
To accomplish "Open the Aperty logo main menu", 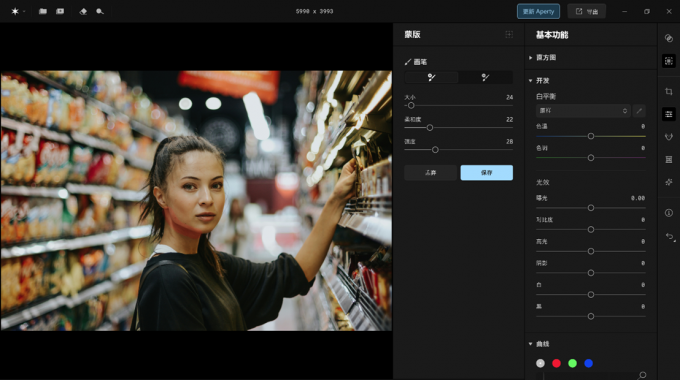I will [15, 11].
